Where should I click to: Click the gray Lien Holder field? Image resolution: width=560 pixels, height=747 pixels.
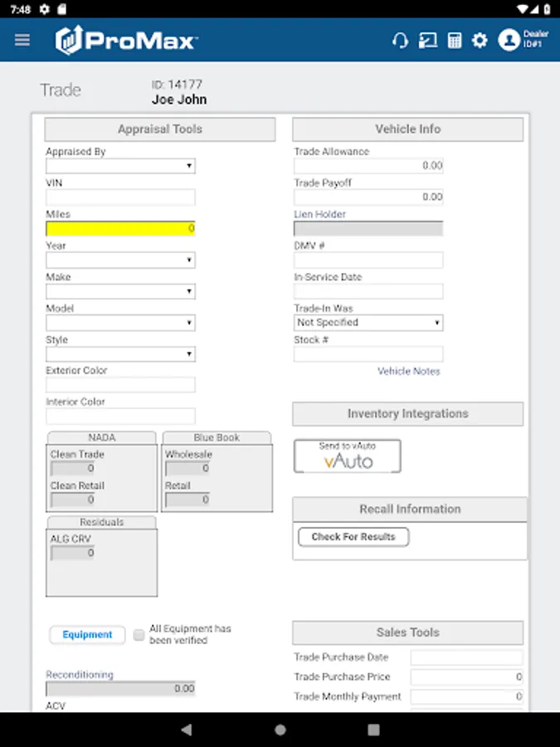coord(368,229)
